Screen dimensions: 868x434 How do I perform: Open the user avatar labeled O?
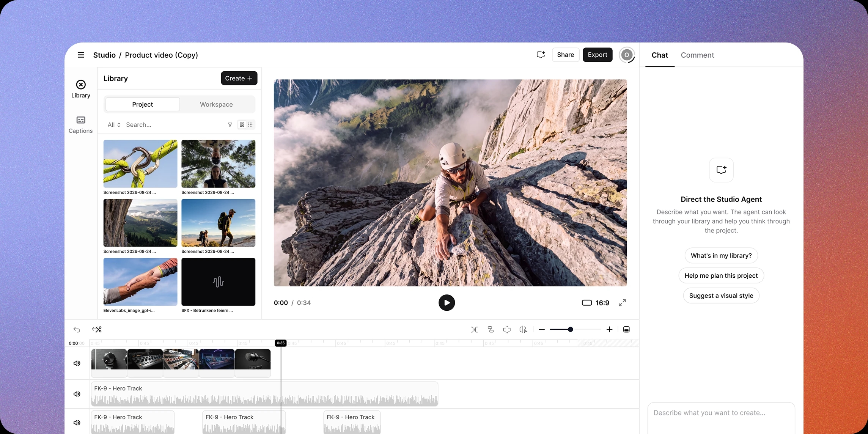627,55
